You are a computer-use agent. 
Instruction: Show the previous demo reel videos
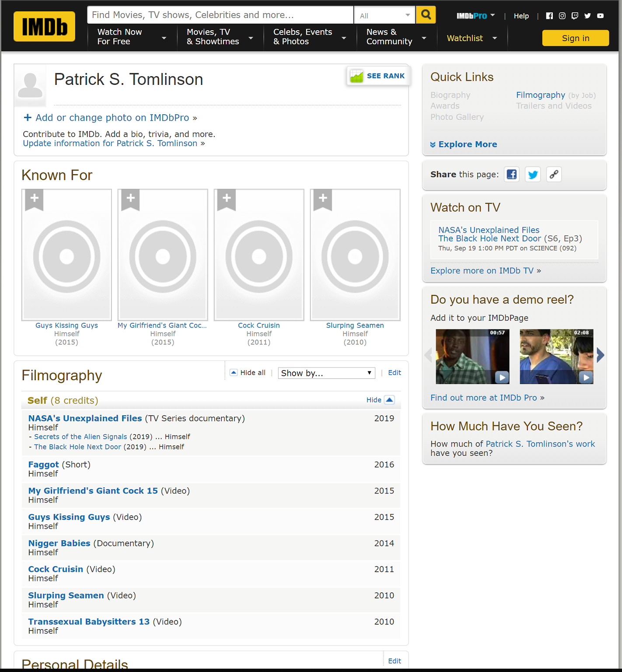[x=428, y=355]
